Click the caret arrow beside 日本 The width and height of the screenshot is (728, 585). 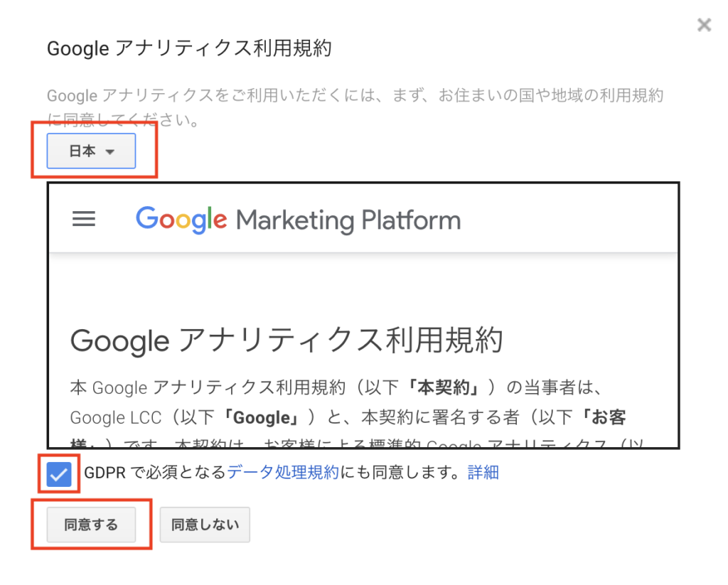coord(110,152)
